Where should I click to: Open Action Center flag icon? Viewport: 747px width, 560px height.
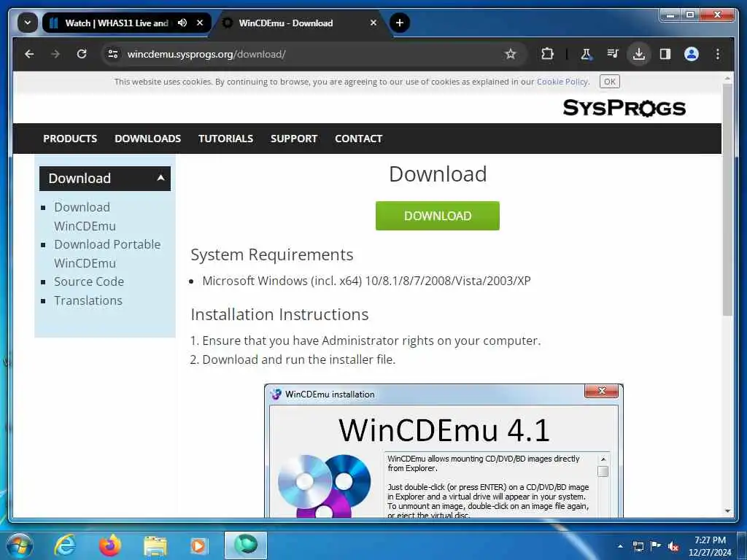[656, 545]
